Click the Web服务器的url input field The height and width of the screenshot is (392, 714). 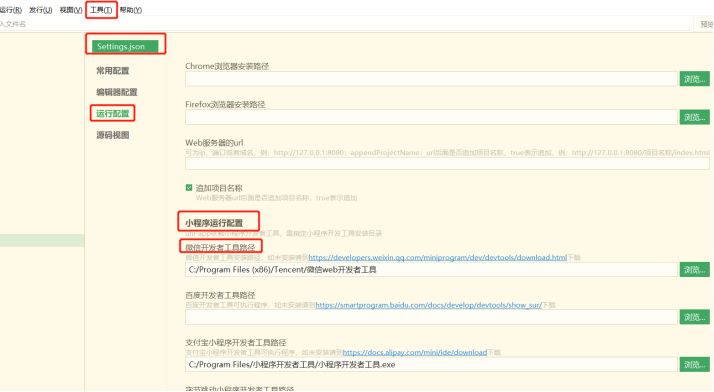447,163
